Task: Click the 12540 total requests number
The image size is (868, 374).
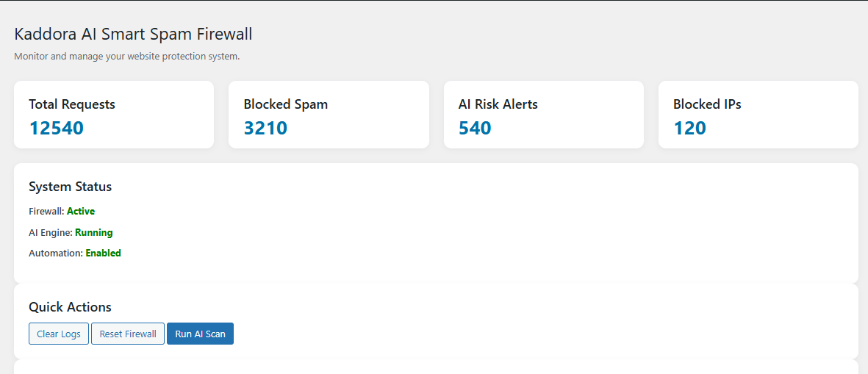Action: 57,128
